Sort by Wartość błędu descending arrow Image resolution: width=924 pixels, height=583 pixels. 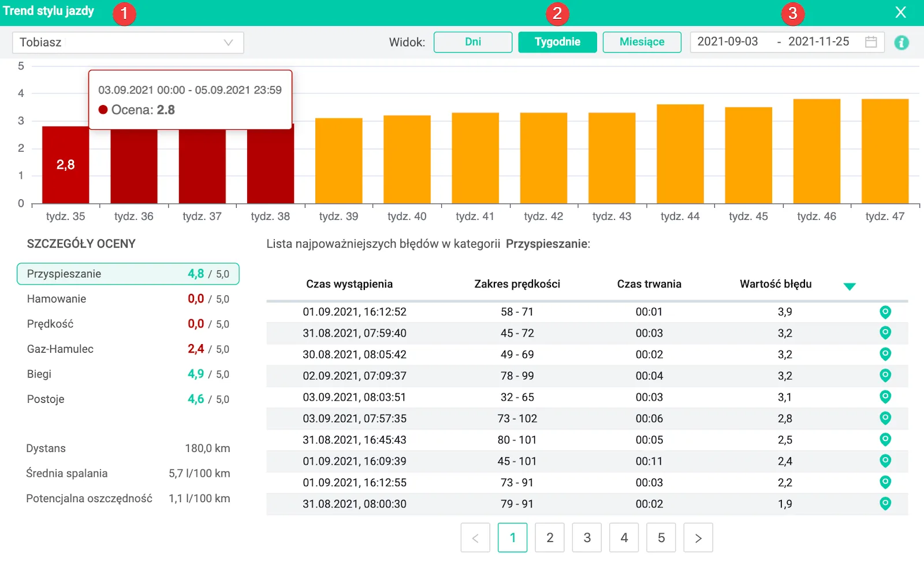tap(849, 286)
